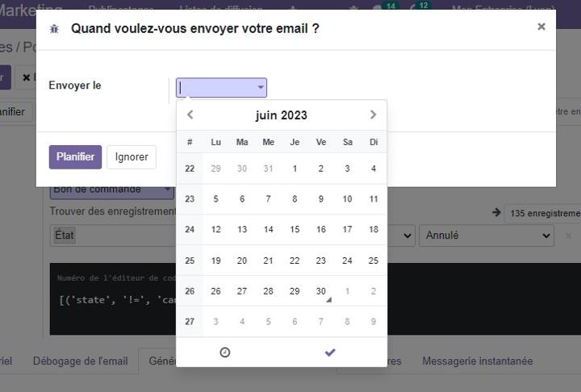Click the debug bug icon in dialog header
Screen dimensions: 581x392
pos(54,28)
